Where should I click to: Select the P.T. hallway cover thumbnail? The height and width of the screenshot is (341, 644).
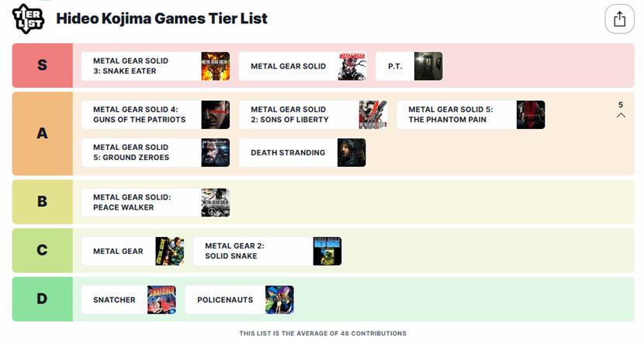tap(428, 66)
